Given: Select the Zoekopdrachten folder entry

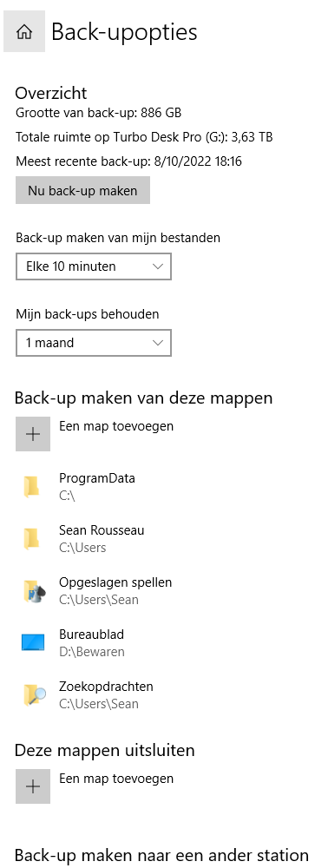Looking at the screenshot, I should [157, 694].
